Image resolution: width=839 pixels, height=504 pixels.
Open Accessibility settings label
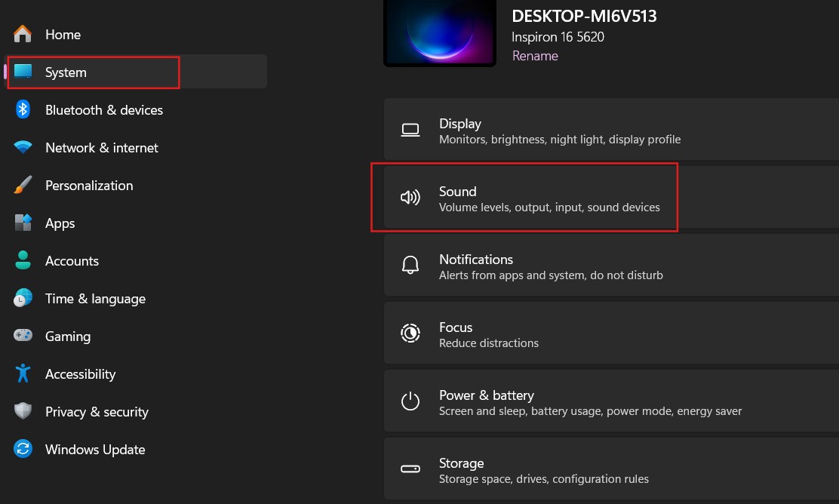[x=80, y=374]
